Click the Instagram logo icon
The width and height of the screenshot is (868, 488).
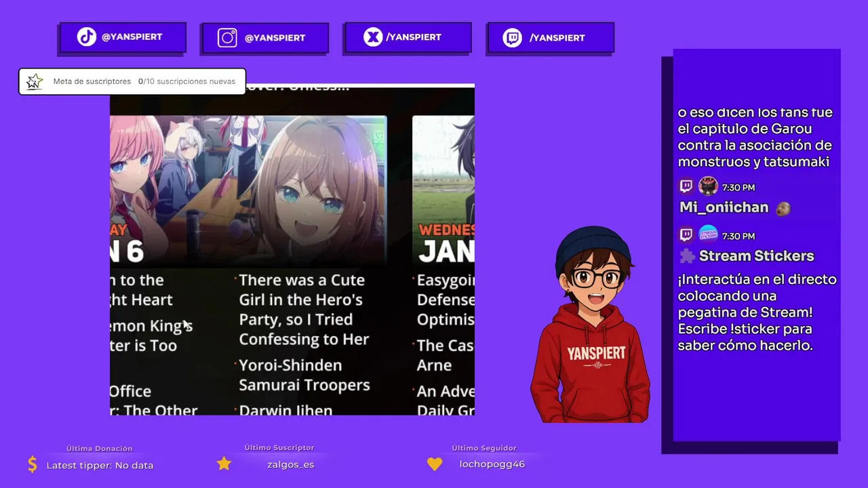point(227,38)
